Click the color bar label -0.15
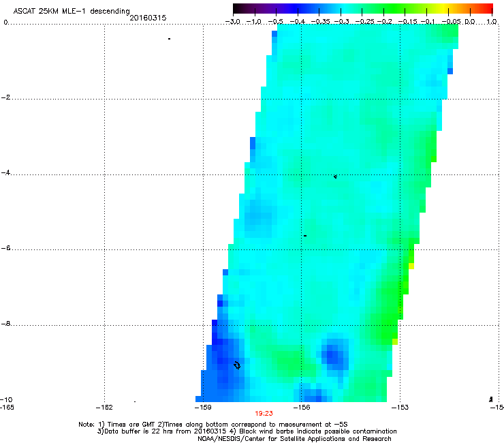Image resolution: width=504 pixels, height=443 pixels. coord(407,22)
